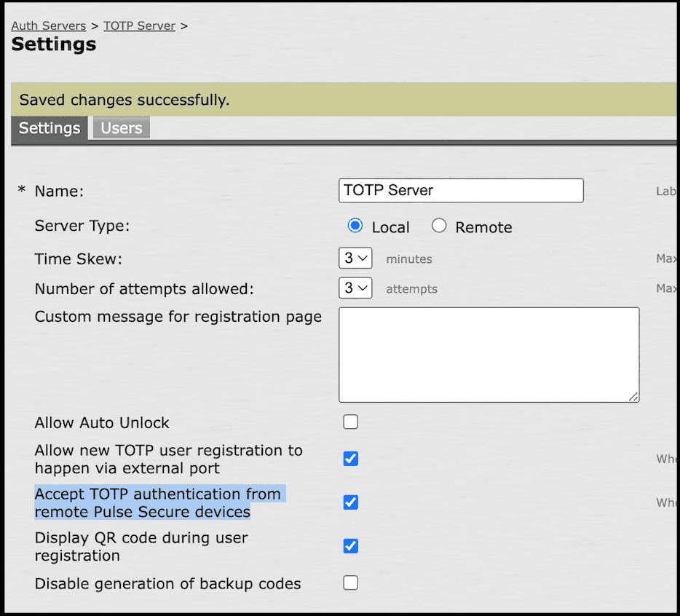The height and width of the screenshot is (616, 680).
Task: Select the Settings tab
Action: [x=49, y=127]
